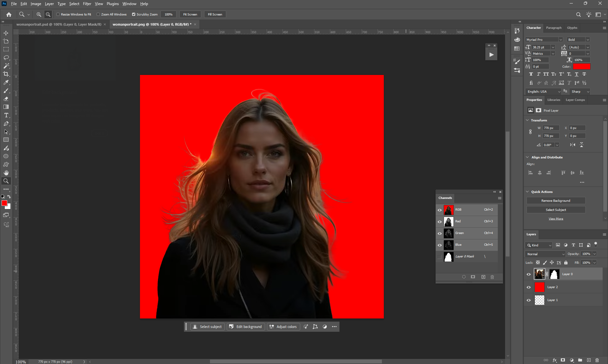
Task: Collapse the Quick Actions section
Action: point(528,192)
